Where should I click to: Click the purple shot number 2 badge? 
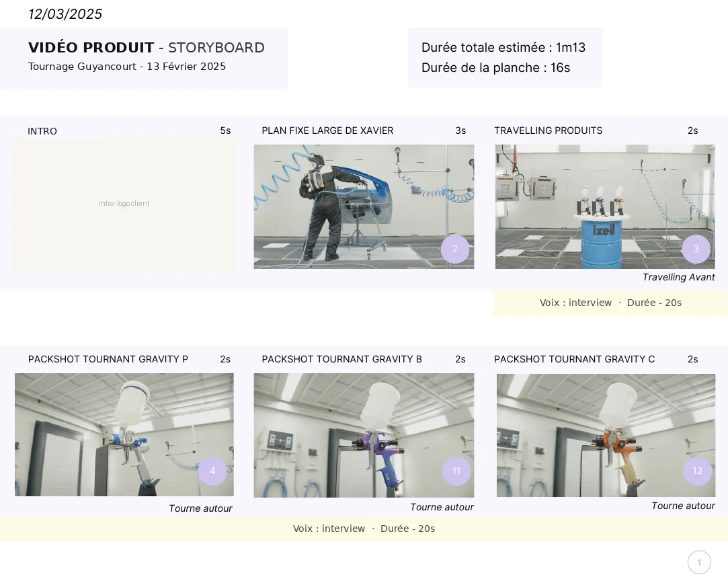(x=455, y=249)
